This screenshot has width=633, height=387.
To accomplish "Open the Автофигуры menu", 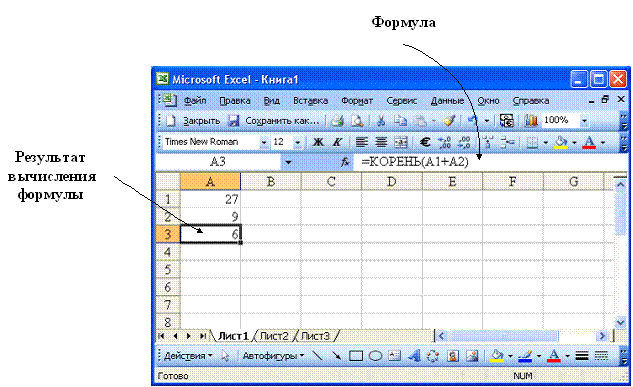I will pos(273,356).
